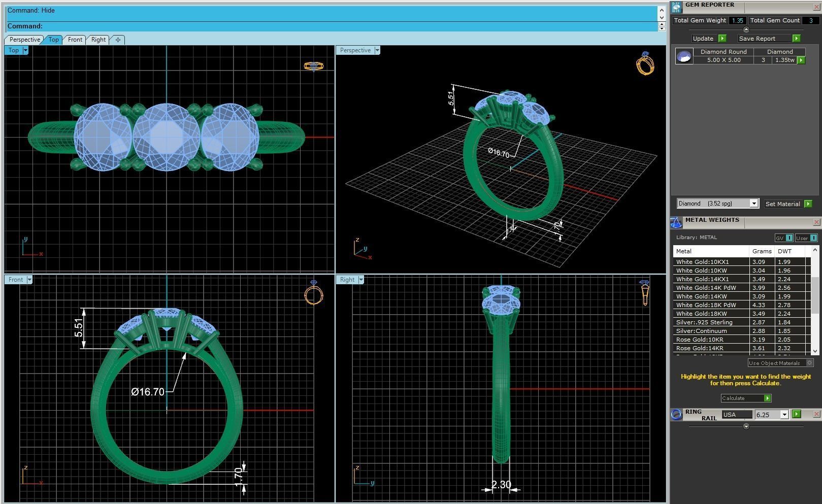Click the USA ring standard field
Viewport: 822px width, 504px height.
(737, 415)
